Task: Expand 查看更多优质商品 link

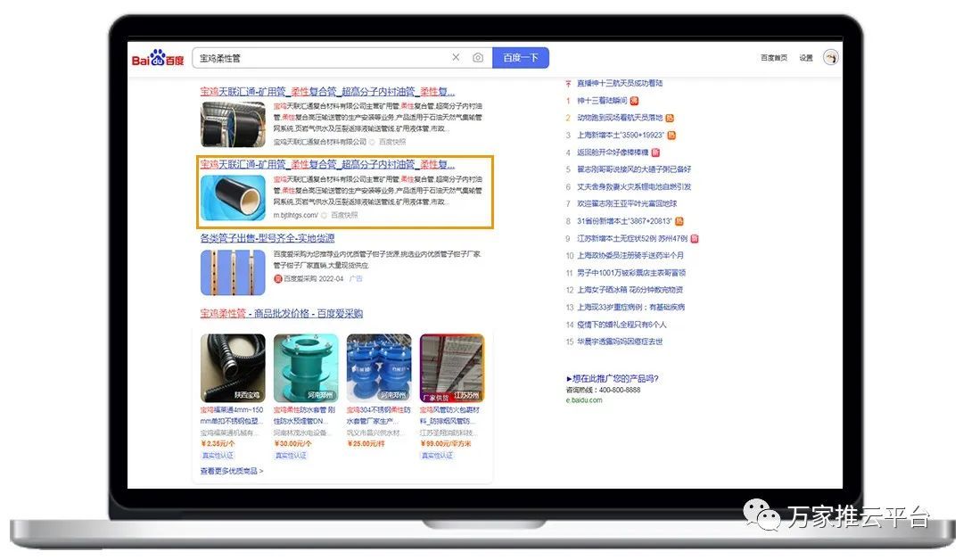Action: (x=232, y=471)
